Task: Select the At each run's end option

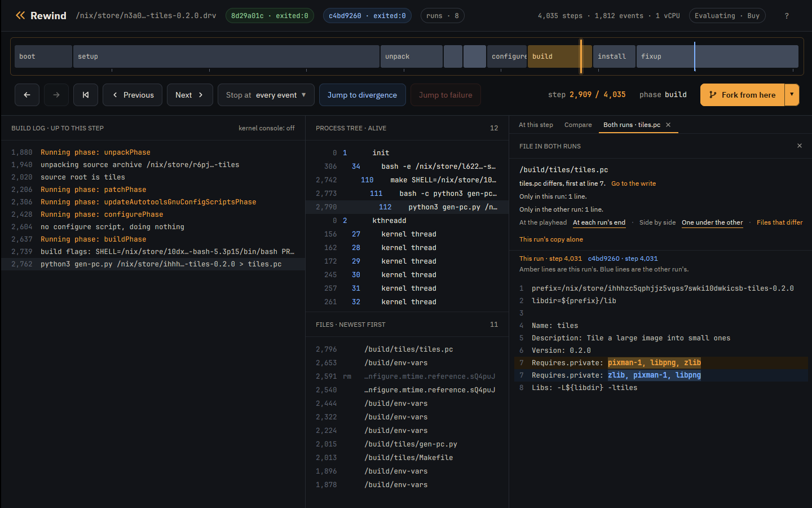Action: point(599,222)
